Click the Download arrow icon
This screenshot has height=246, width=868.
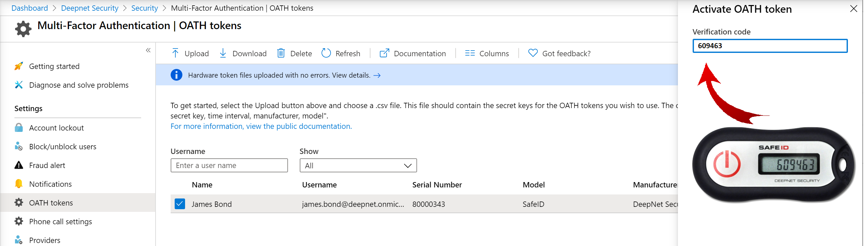(x=223, y=53)
